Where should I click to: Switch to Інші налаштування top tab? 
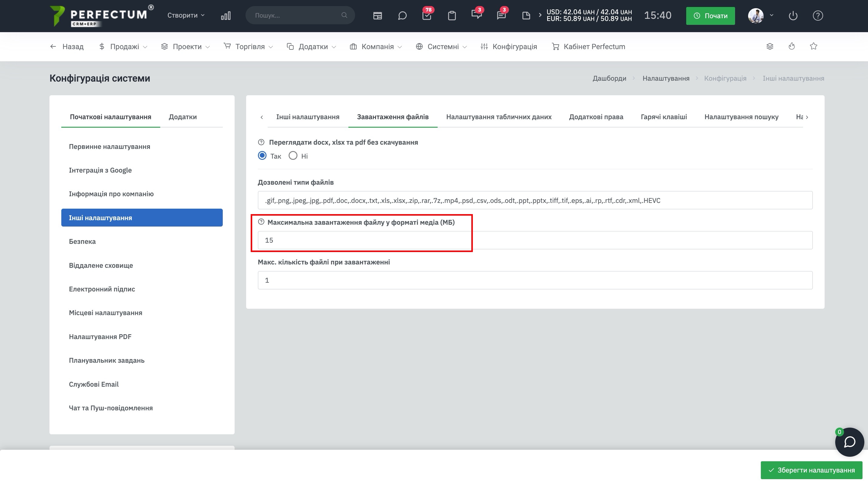point(308,117)
